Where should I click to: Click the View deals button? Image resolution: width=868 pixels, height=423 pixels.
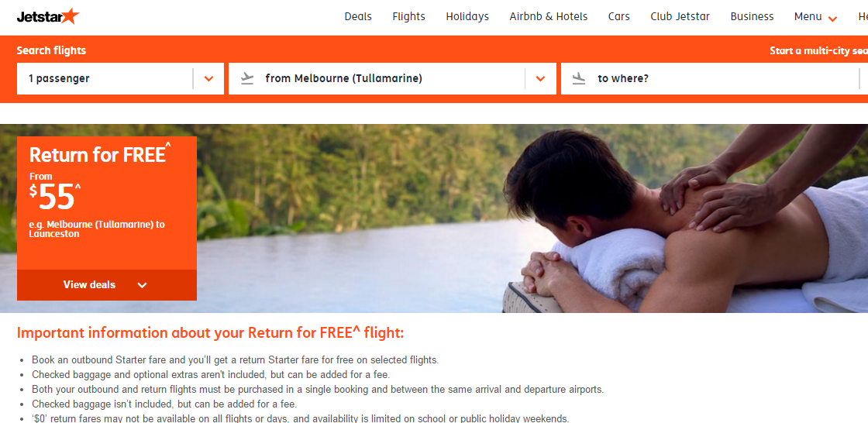(107, 285)
